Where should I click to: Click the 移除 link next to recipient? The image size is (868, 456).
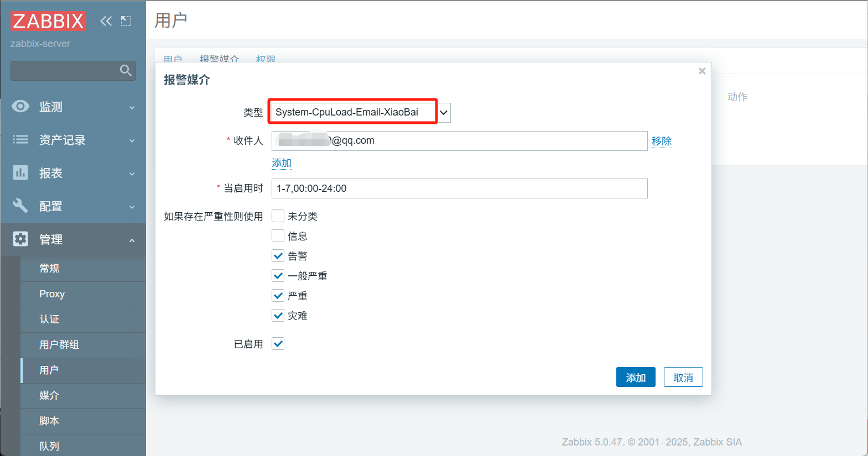tap(661, 141)
